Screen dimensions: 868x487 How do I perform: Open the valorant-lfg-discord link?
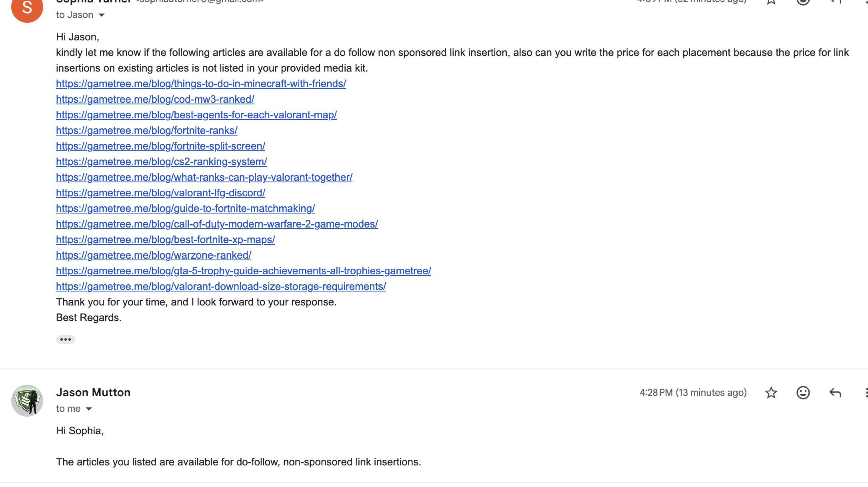[160, 193]
